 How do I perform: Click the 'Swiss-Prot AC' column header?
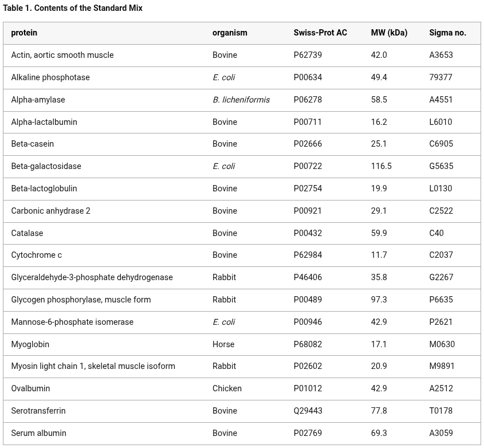tap(320, 33)
